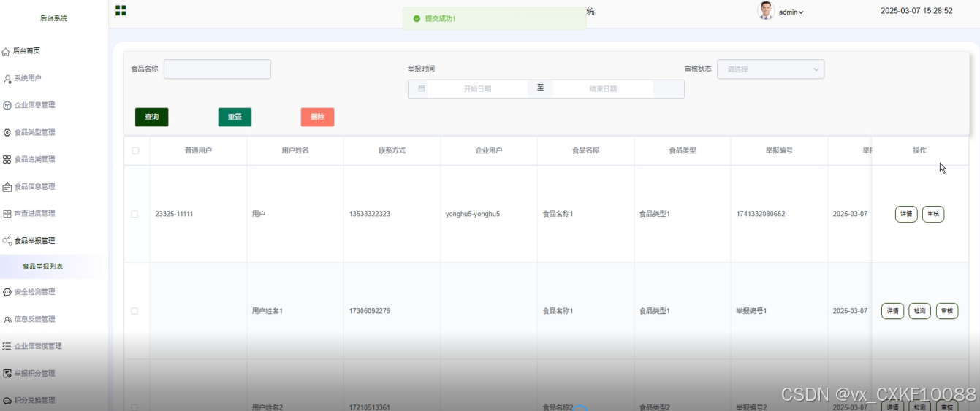Image resolution: width=980 pixels, height=411 pixels.
Task: Tick the checkbox for row 用户姓名1
Action: (x=134, y=311)
